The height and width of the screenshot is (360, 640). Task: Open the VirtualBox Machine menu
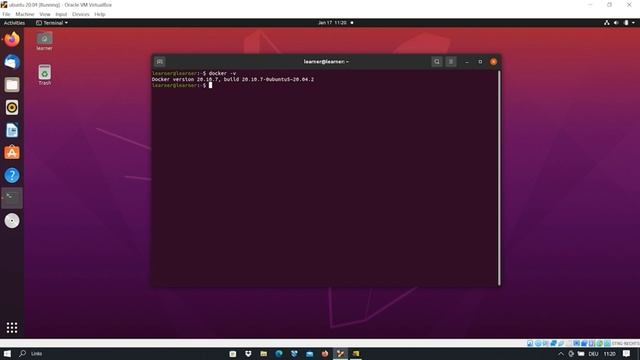click(25, 14)
